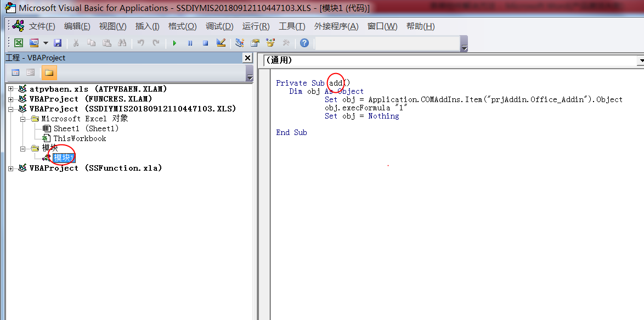Collapse the Microsoft Excel 对象 folder

(x=23, y=119)
